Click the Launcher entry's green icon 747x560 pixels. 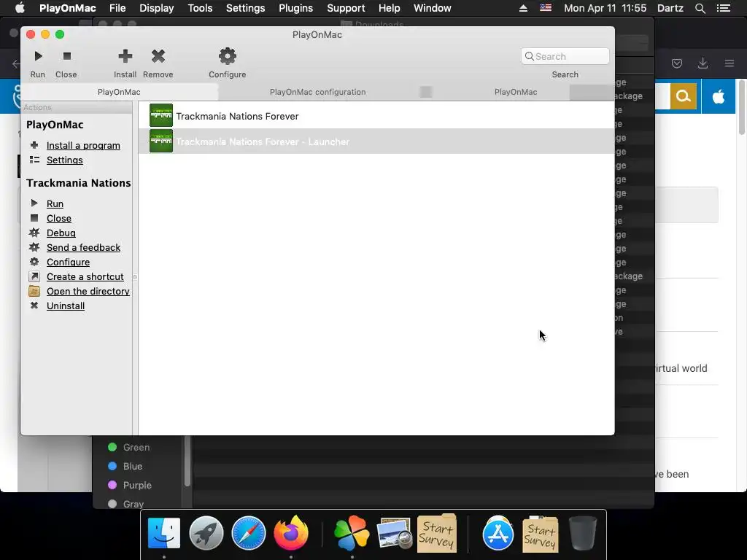(161, 141)
